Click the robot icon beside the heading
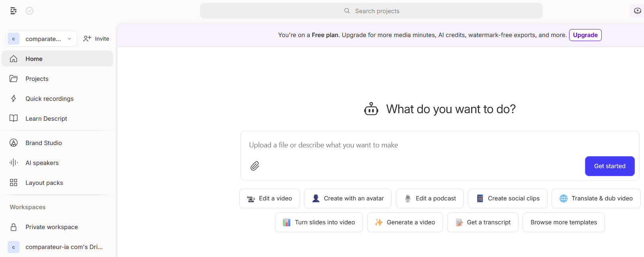The image size is (644, 257). click(x=371, y=109)
